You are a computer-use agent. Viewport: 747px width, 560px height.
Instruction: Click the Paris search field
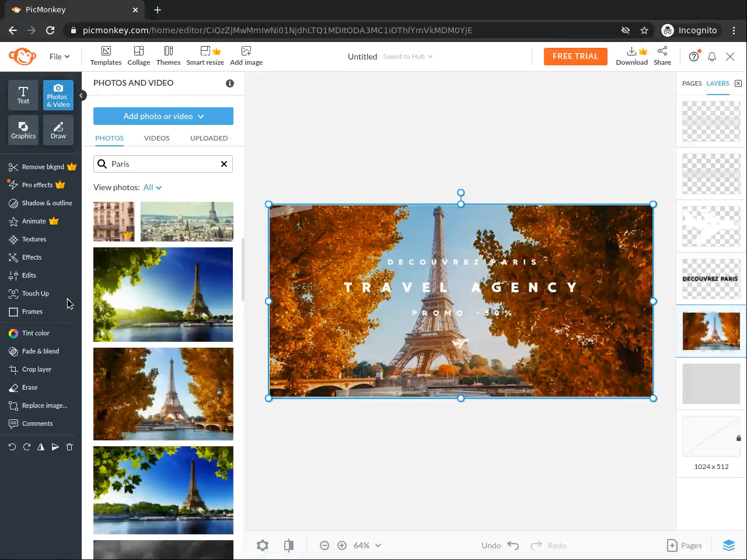(163, 164)
